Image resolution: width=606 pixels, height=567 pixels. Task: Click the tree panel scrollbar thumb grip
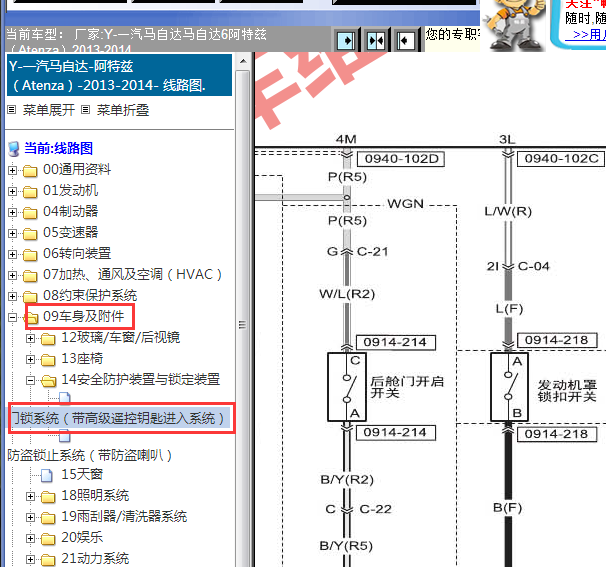click(x=242, y=325)
